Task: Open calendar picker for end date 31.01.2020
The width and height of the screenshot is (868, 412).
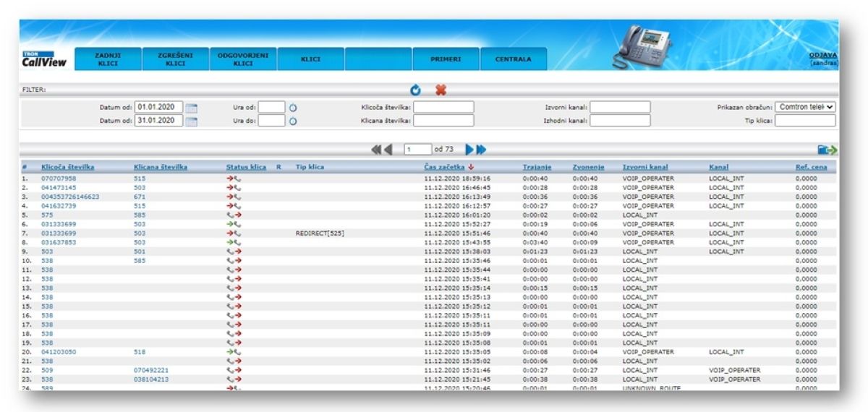Action: (191, 121)
